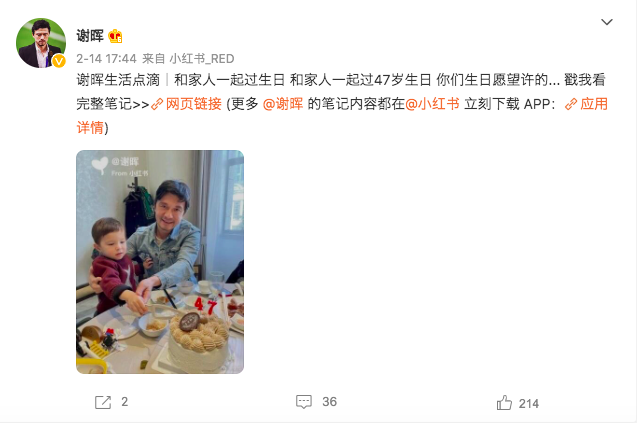Screen dimensions: 637x423
Task: Click the gold crown membership badge
Action: 115,36
